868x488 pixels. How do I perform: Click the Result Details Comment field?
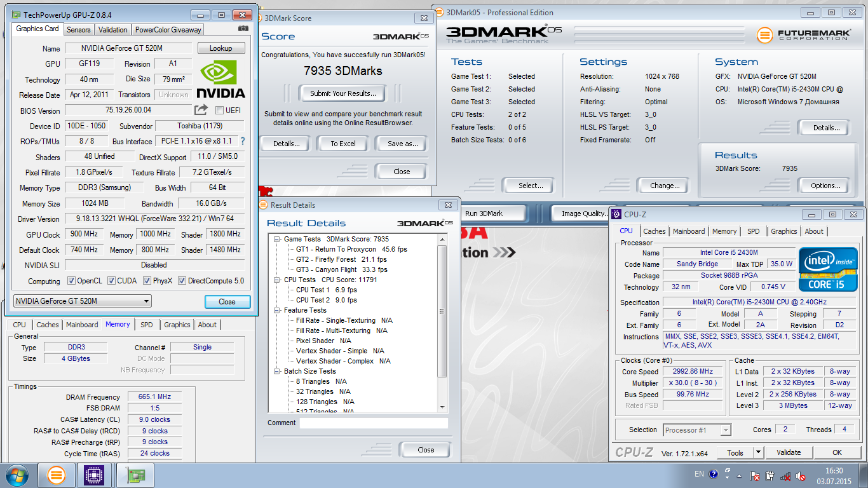pos(374,423)
